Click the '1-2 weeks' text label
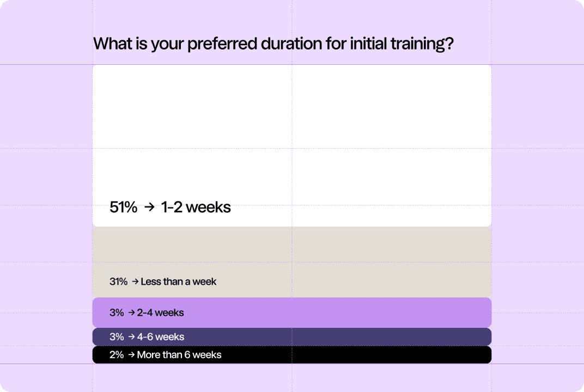 coord(196,207)
